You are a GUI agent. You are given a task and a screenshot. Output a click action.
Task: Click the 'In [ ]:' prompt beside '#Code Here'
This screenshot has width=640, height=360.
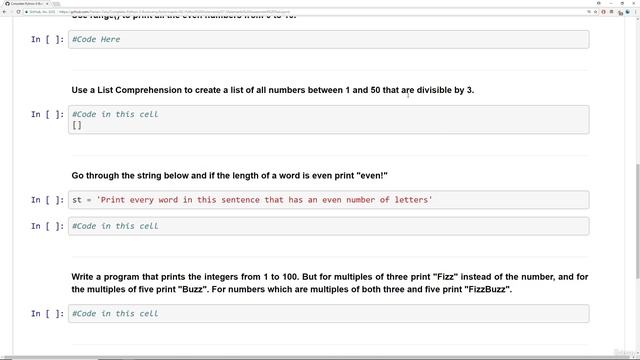(47, 39)
